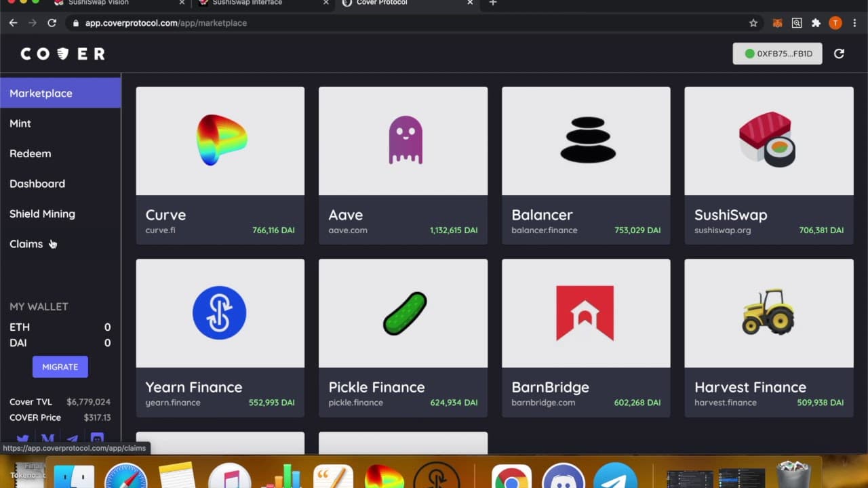Open the MetaMask fox extension
The width and height of the screenshot is (868, 488).
(x=778, y=23)
